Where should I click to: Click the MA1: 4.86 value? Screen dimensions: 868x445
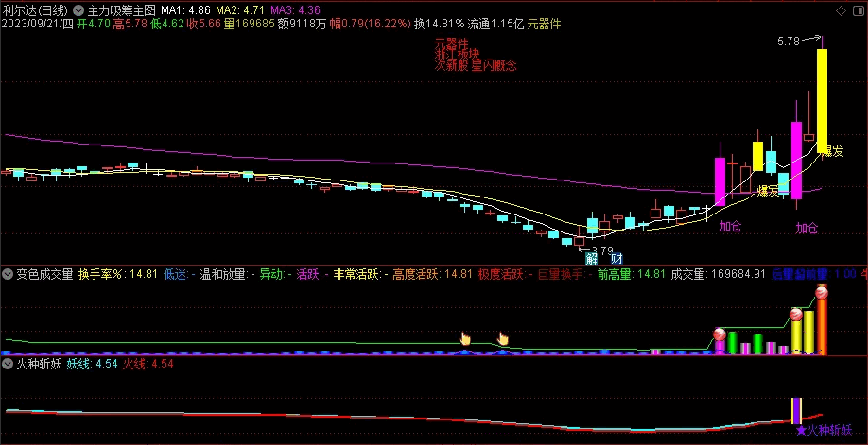point(185,10)
